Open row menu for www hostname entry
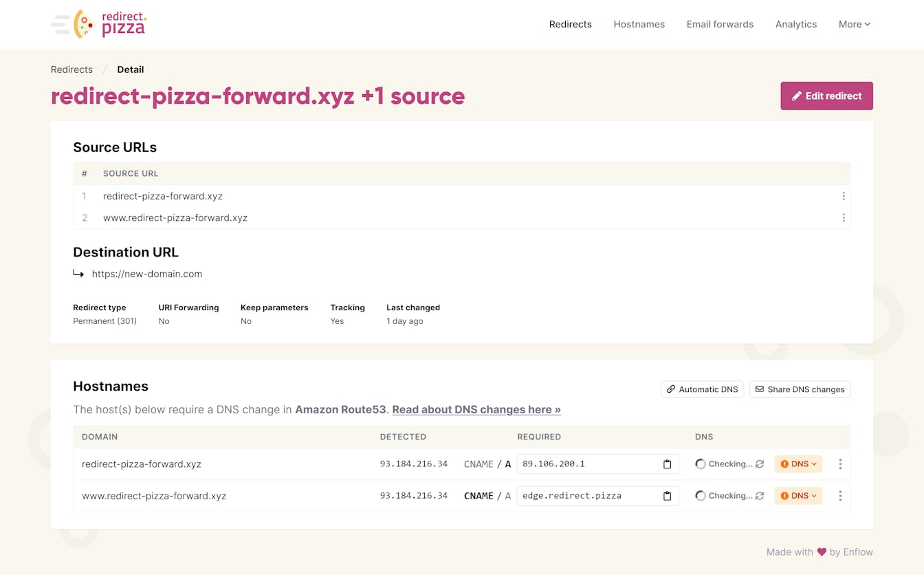 click(x=839, y=496)
